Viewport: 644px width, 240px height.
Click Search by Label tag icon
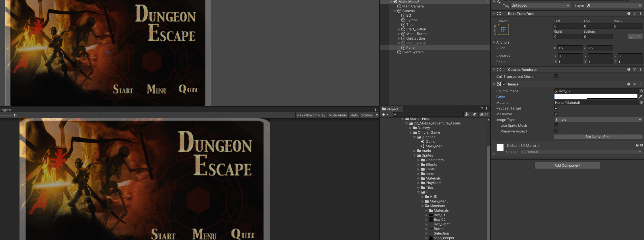[x=474, y=114]
